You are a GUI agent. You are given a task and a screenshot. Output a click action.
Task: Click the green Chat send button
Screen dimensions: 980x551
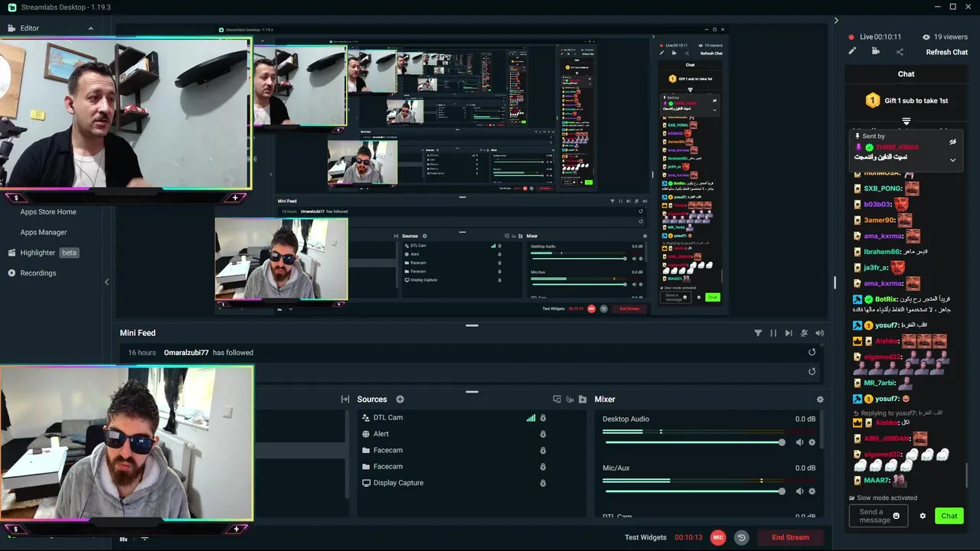pyautogui.click(x=949, y=516)
